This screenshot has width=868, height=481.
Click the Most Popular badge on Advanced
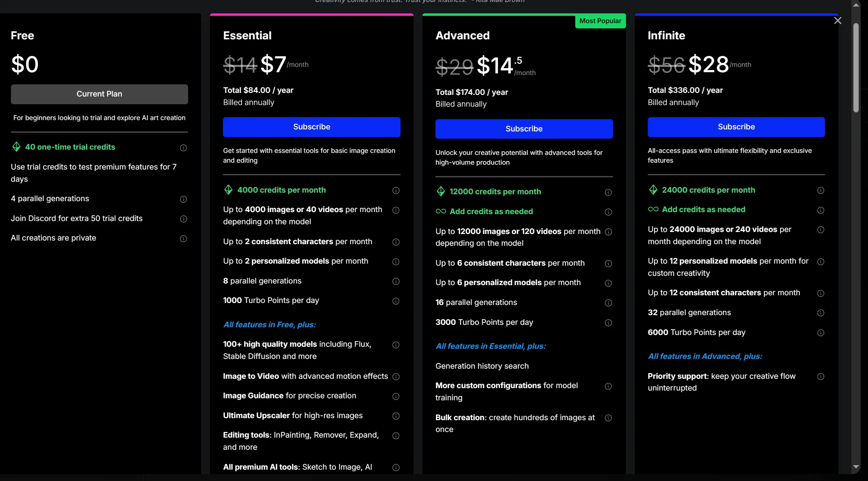(600, 21)
